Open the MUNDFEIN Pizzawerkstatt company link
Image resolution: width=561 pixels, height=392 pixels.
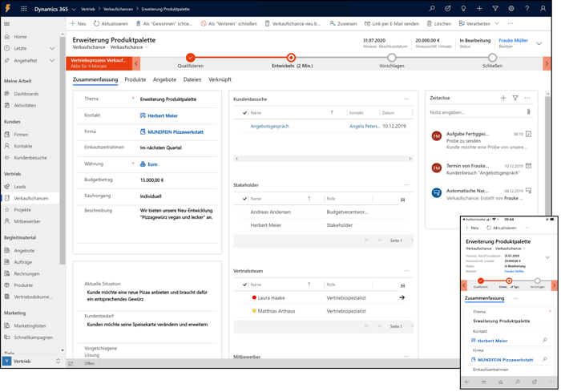click(x=176, y=132)
